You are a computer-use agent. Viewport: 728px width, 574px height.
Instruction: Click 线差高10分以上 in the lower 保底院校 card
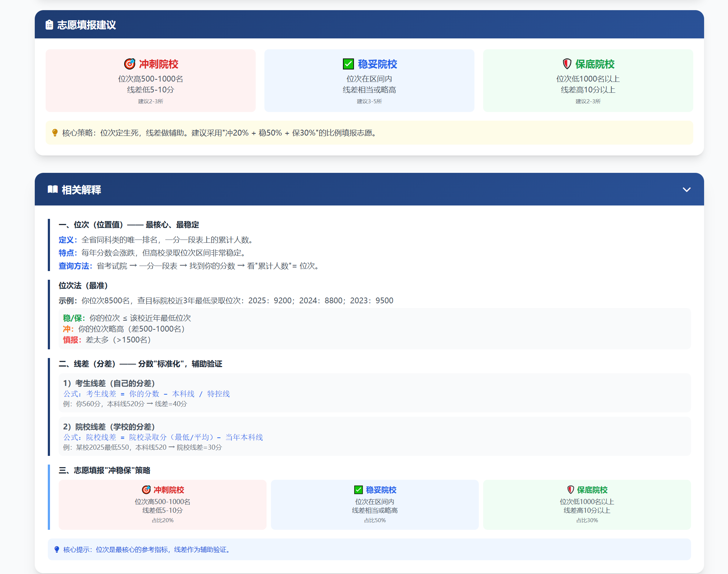pyautogui.click(x=587, y=510)
